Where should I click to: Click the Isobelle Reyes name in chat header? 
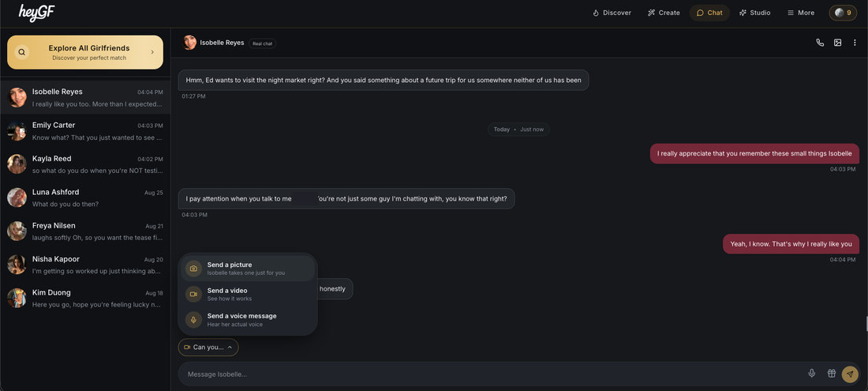(222, 43)
